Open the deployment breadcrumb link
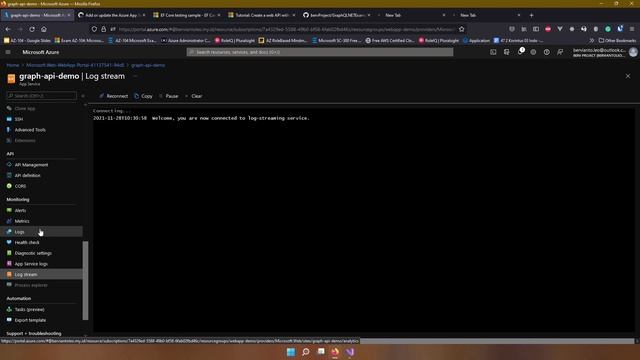 tap(75, 65)
